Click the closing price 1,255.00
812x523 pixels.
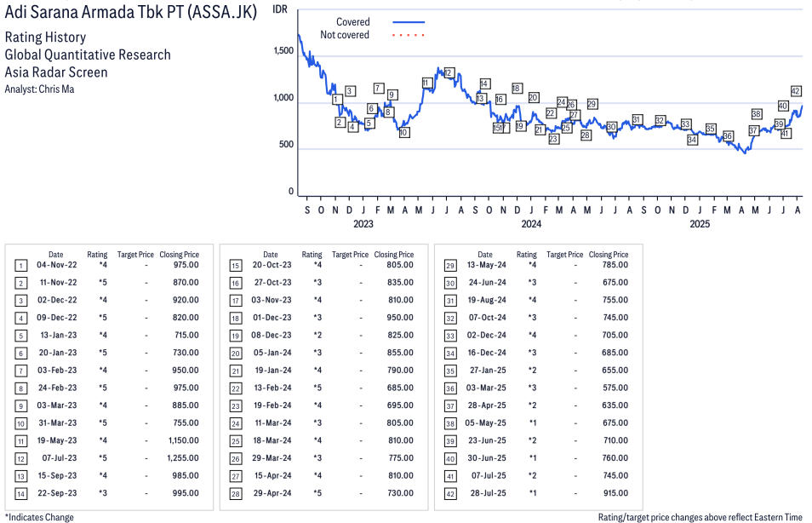183,458
